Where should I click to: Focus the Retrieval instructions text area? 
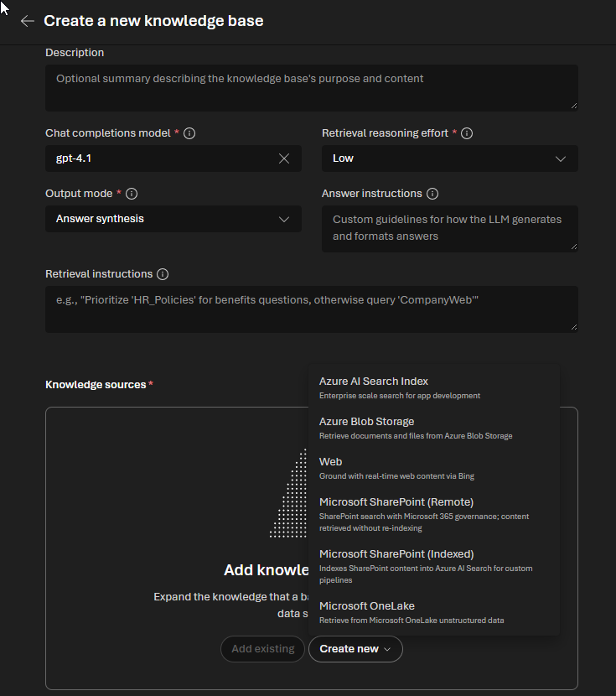pyautogui.click(x=311, y=309)
